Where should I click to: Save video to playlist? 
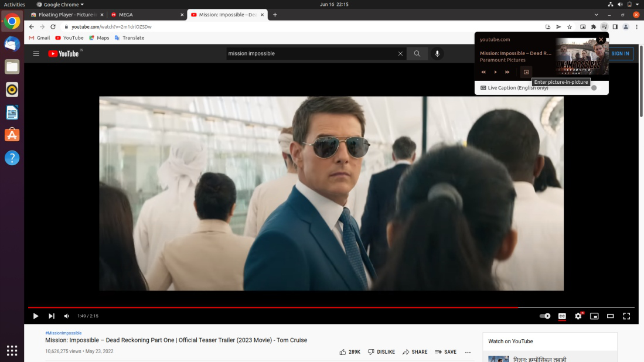[x=445, y=352]
